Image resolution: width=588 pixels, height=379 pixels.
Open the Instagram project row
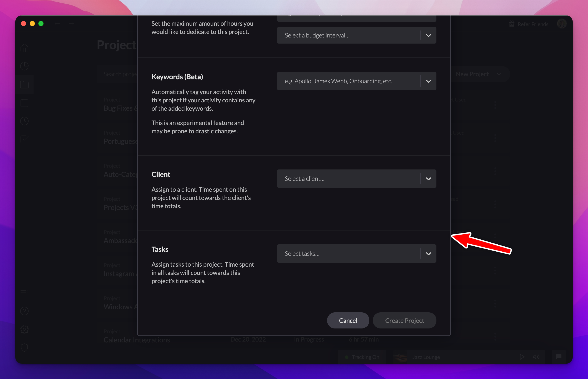click(120, 274)
